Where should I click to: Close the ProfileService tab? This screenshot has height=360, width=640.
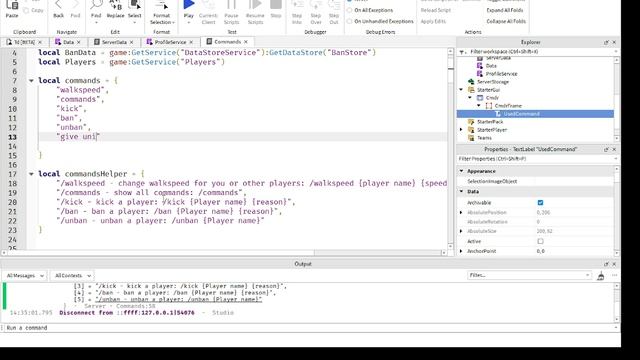coord(191,42)
